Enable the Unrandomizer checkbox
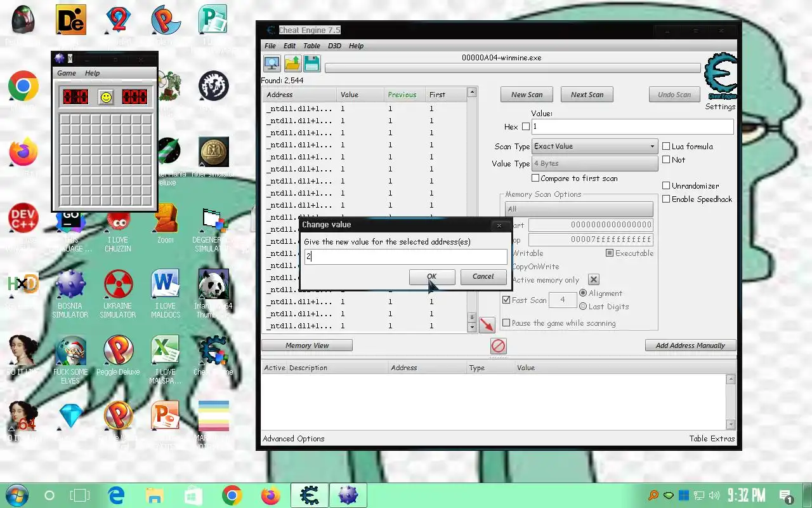Screen dimensions: 812x508 click(x=666, y=186)
